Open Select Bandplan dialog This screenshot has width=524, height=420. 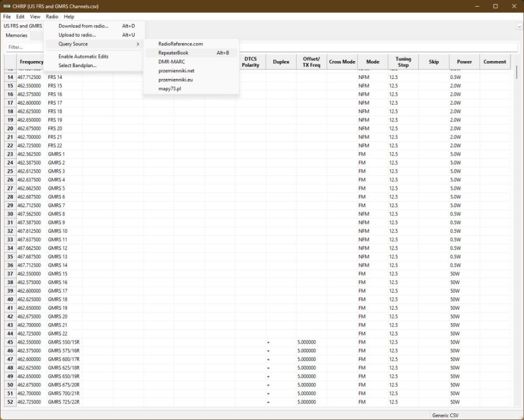click(77, 66)
